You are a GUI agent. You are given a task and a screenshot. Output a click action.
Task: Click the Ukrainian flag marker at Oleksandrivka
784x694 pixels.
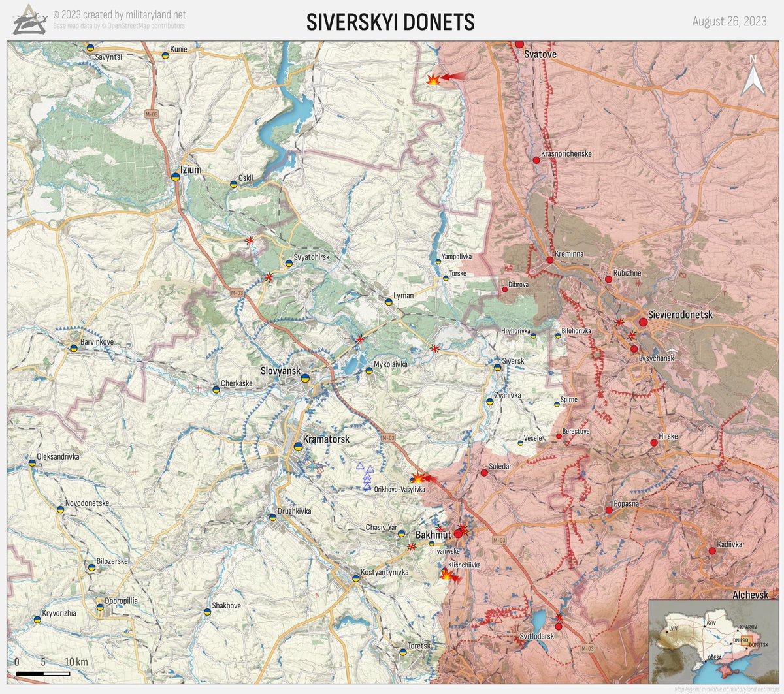point(31,463)
